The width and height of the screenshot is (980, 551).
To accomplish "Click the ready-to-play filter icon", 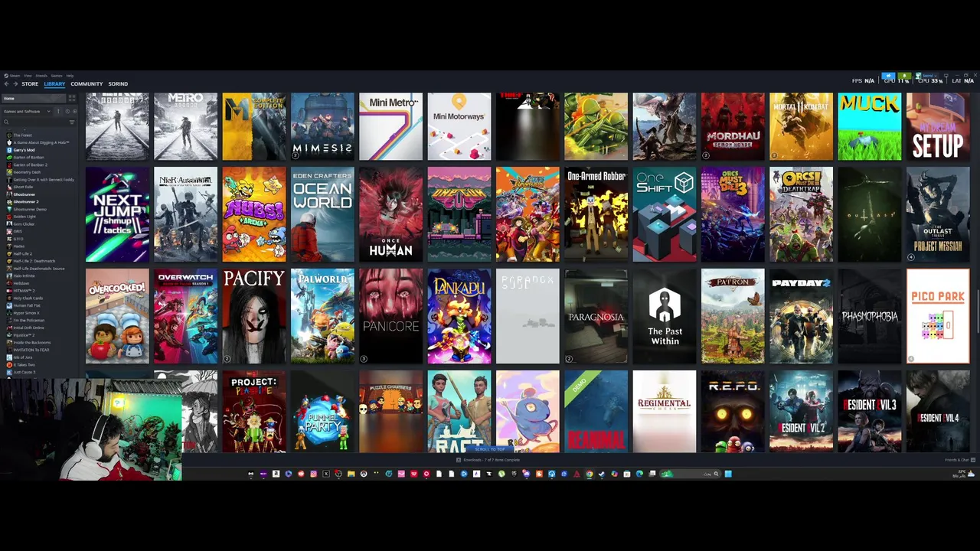I will pos(75,112).
